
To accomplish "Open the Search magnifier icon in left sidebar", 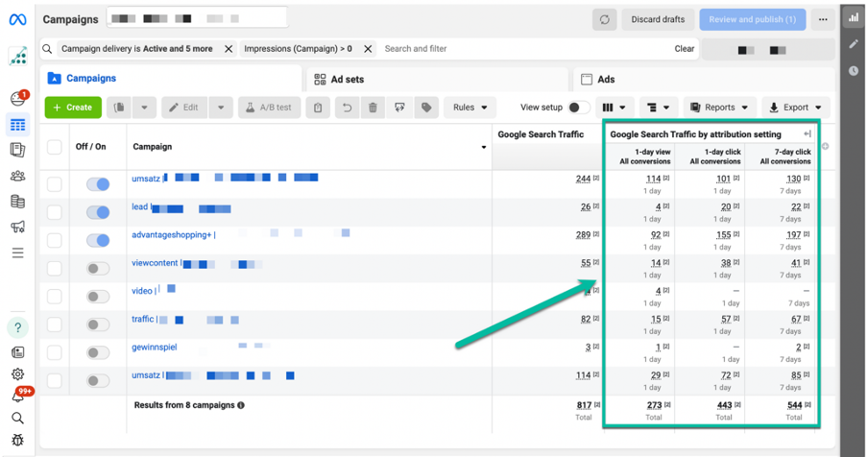I will (x=17, y=418).
